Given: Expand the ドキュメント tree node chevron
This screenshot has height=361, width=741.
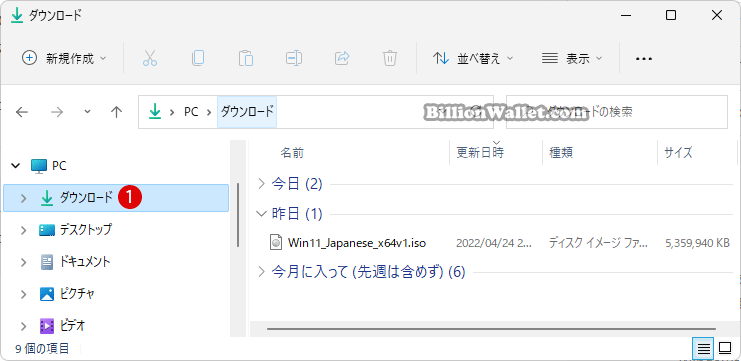Looking at the screenshot, I should pyautogui.click(x=24, y=262).
